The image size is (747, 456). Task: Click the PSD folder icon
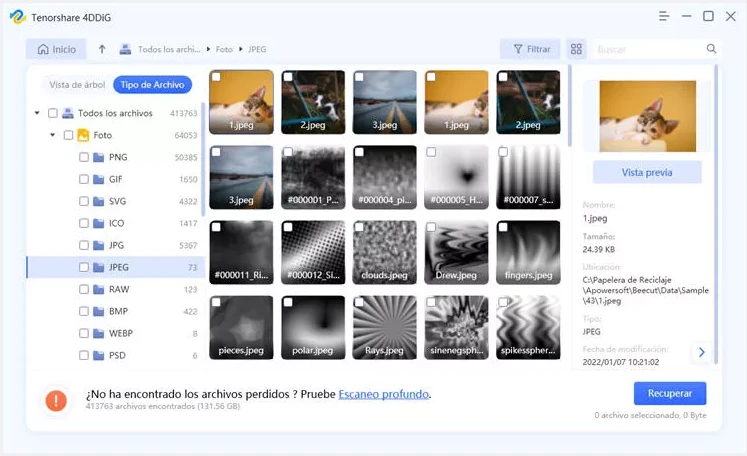tap(99, 355)
